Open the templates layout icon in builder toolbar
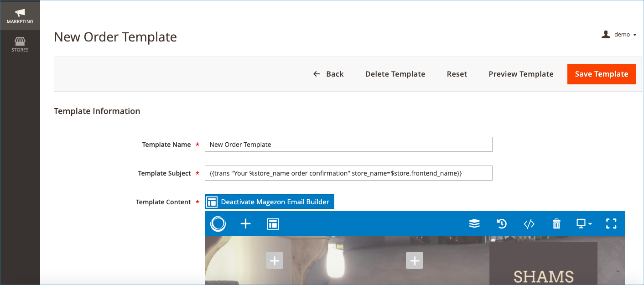 (x=273, y=223)
